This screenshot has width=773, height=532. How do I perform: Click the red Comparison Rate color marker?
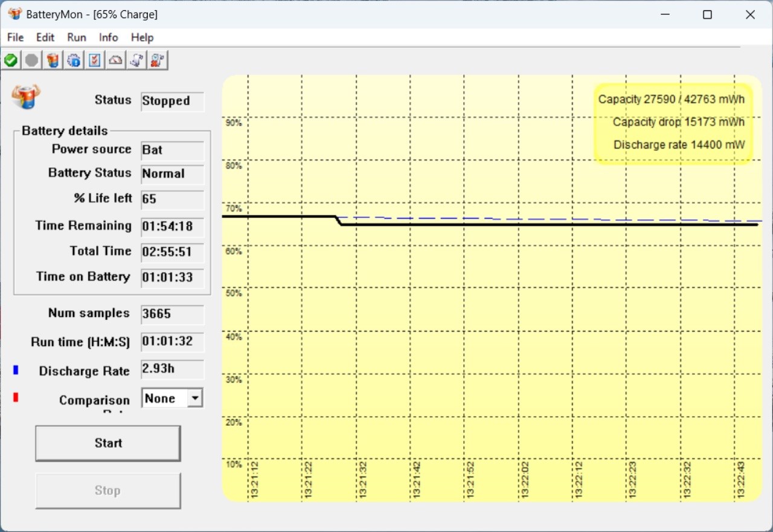pyautogui.click(x=16, y=397)
